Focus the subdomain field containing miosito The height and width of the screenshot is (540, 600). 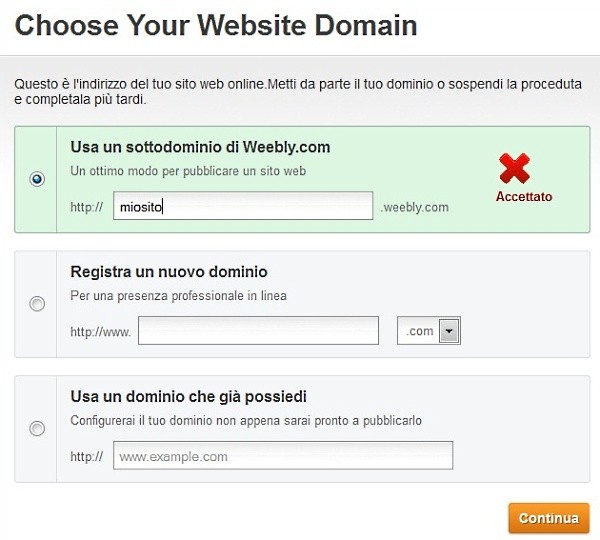click(x=243, y=207)
